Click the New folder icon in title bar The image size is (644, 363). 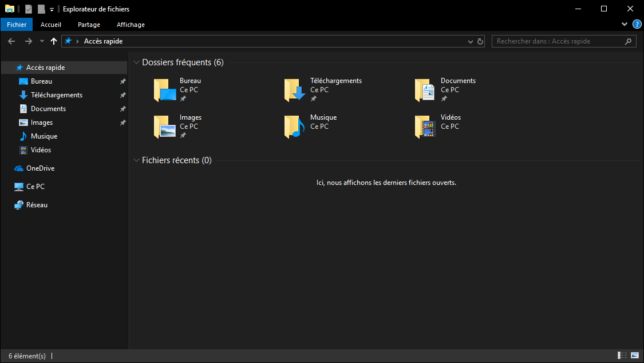41,9
